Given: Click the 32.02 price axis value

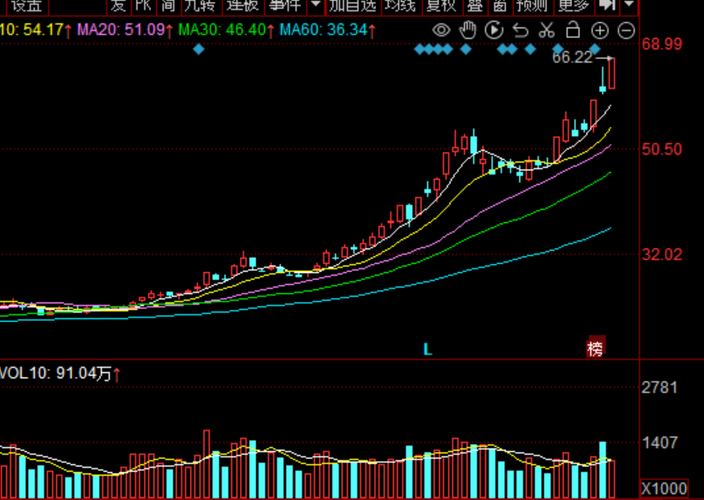Looking at the screenshot, I should click(662, 254).
